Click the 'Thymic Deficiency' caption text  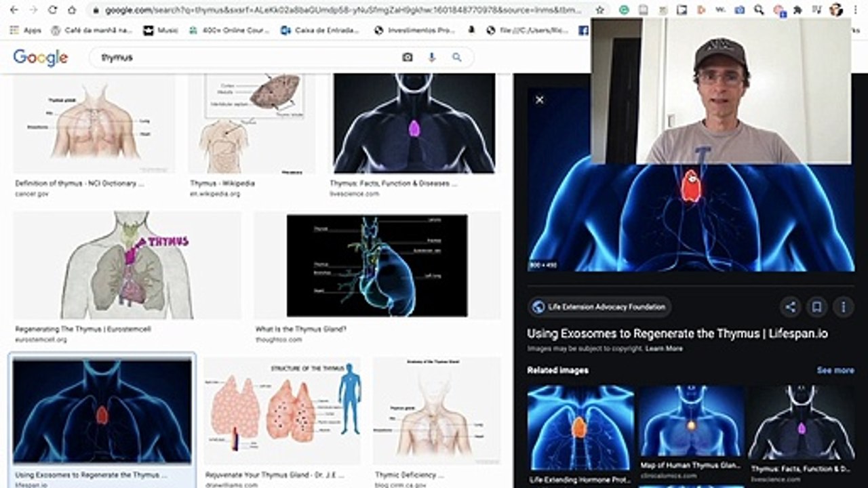tap(409, 475)
